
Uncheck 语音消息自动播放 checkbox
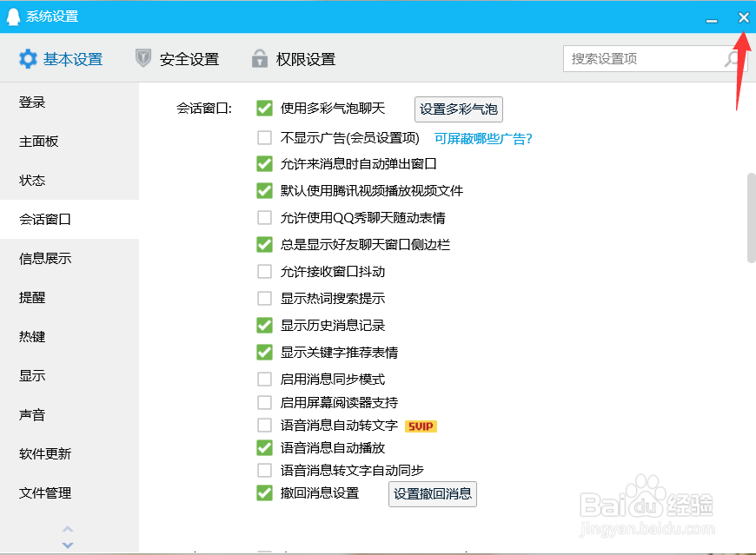(264, 448)
